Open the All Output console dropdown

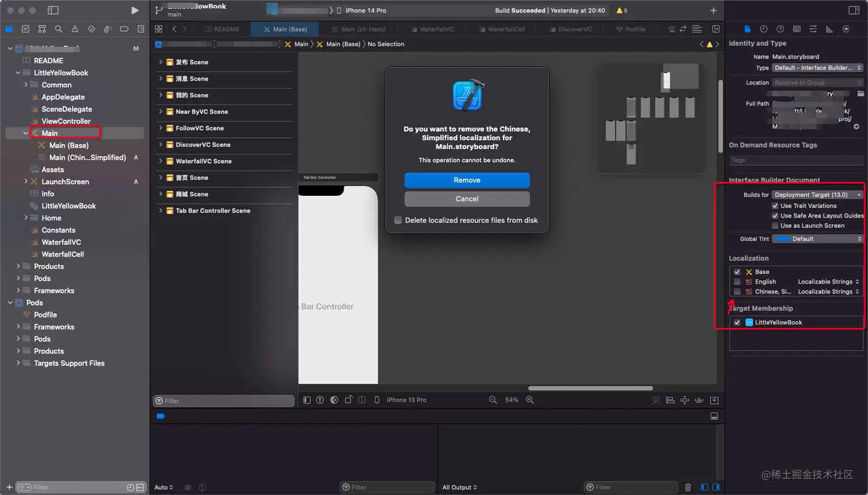(x=459, y=488)
